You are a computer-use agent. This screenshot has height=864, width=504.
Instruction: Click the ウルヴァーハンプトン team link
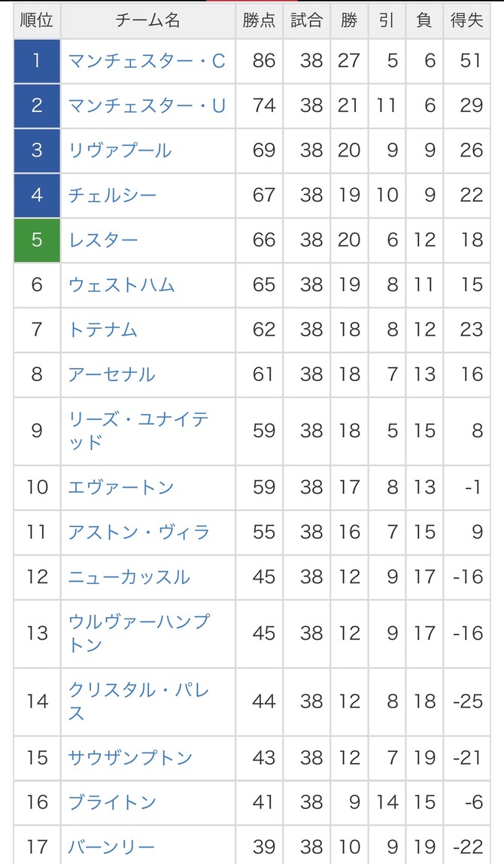tap(139, 633)
